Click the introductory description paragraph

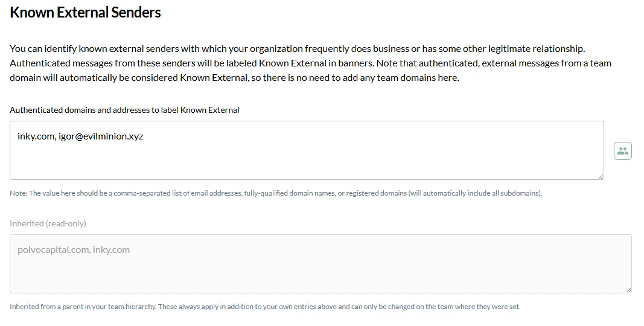coord(310,63)
